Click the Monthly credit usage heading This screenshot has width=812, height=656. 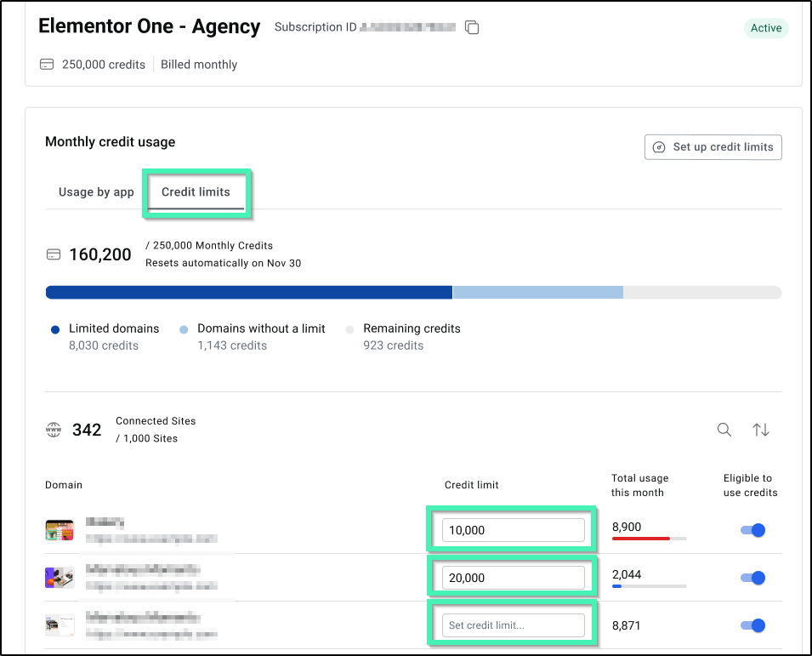pos(111,142)
